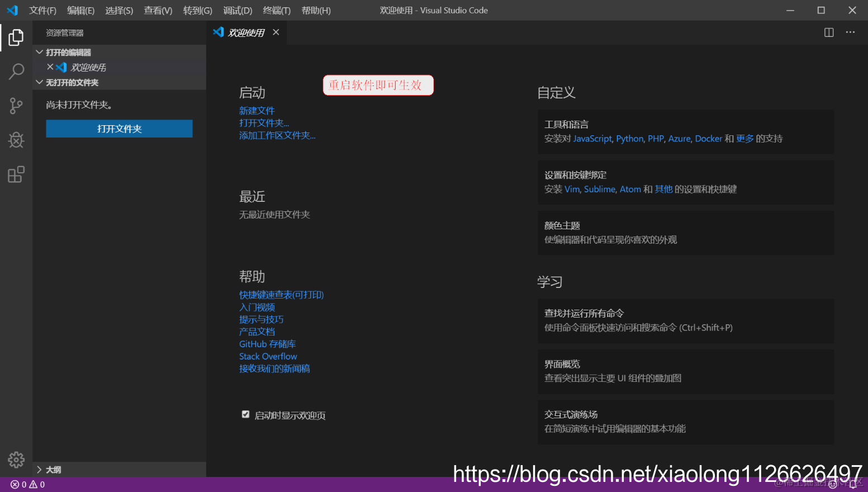The width and height of the screenshot is (868, 492).
Task: Click the Python language link
Action: pyautogui.click(x=630, y=139)
